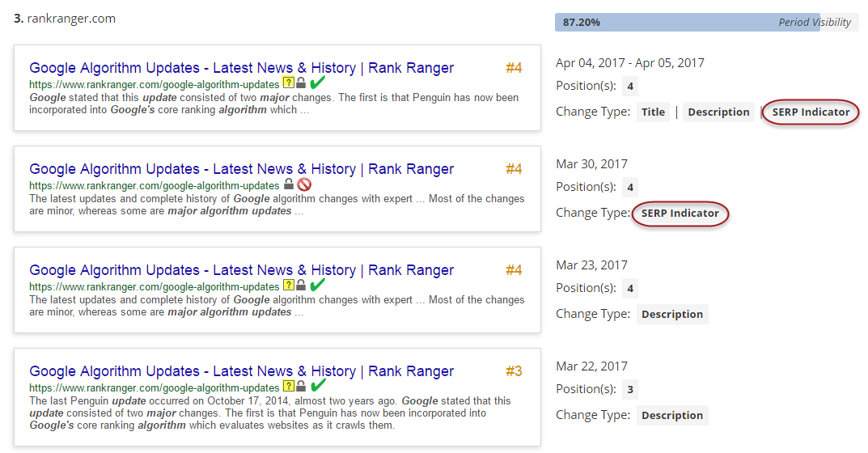Click the padlock icon in the Mar 23, 2017 result
Image resolution: width=868 pixels, height=453 pixels.
click(301, 286)
